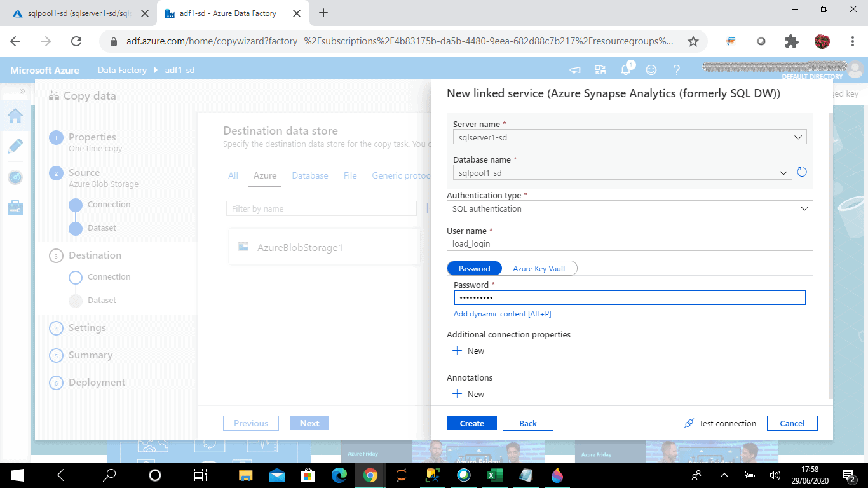Open the Windows Start menu
The height and width of the screenshot is (488, 868).
coord(17,475)
